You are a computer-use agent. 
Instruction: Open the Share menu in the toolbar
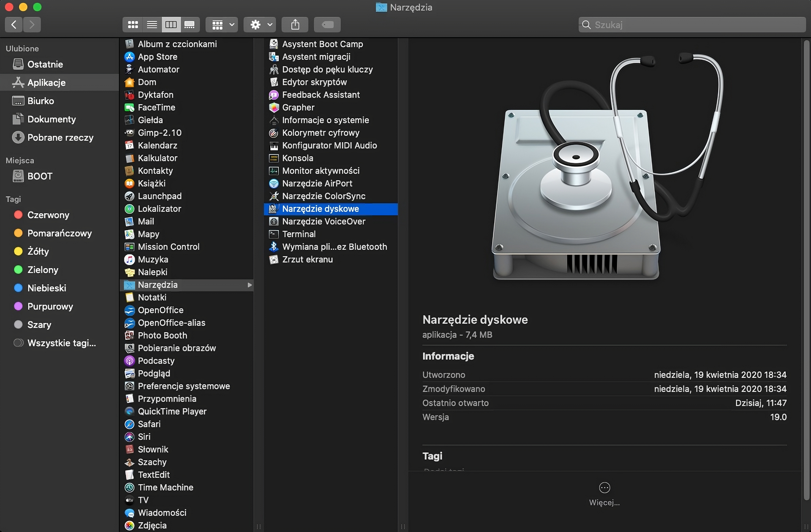295,24
